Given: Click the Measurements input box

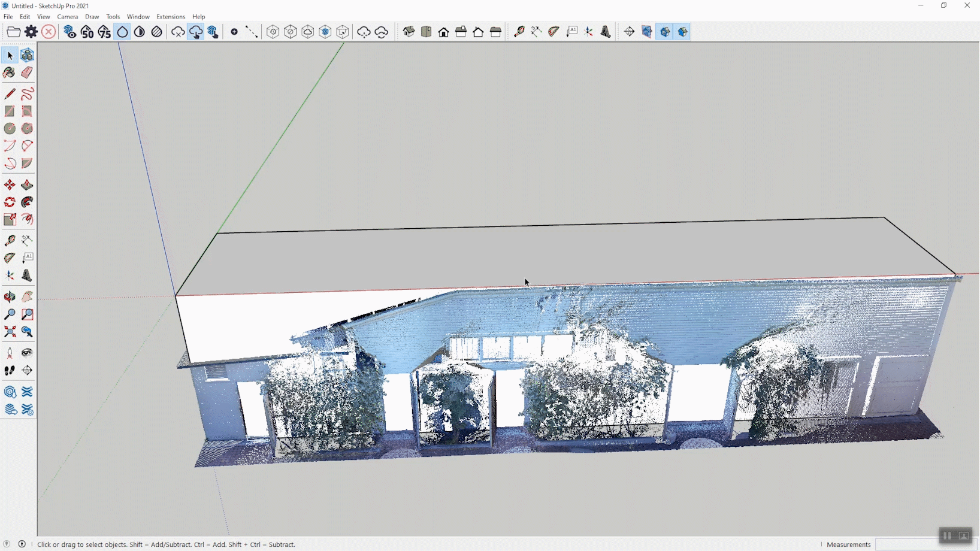Looking at the screenshot, I should click(x=905, y=544).
